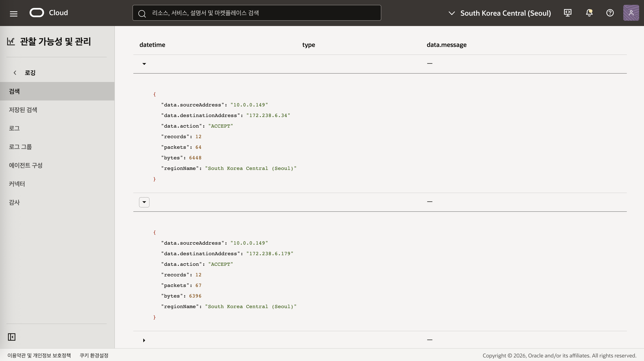Go back using the arrow beside 로깅

click(15, 73)
